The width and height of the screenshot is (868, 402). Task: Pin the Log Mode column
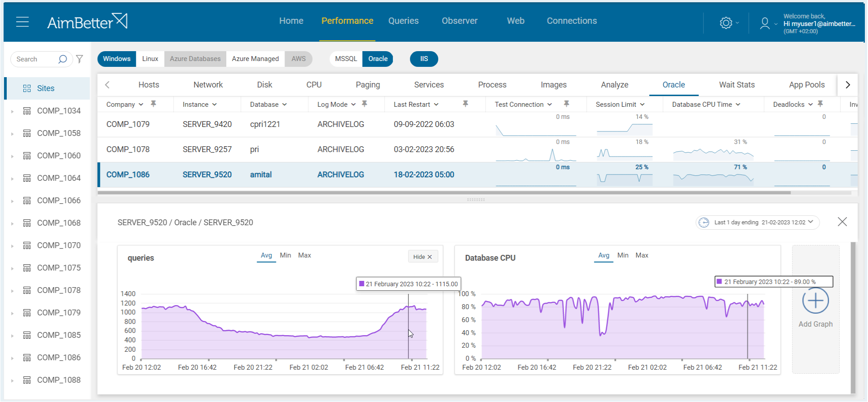364,104
